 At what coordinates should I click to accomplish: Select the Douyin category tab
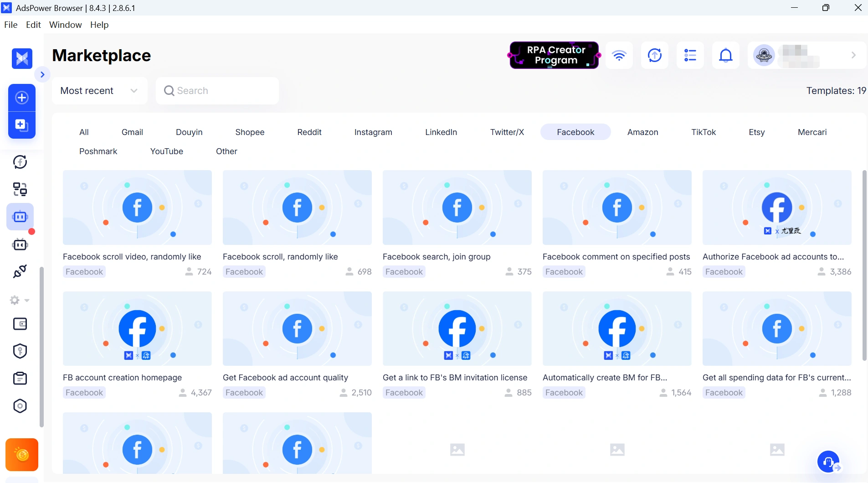click(x=189, y=132)
